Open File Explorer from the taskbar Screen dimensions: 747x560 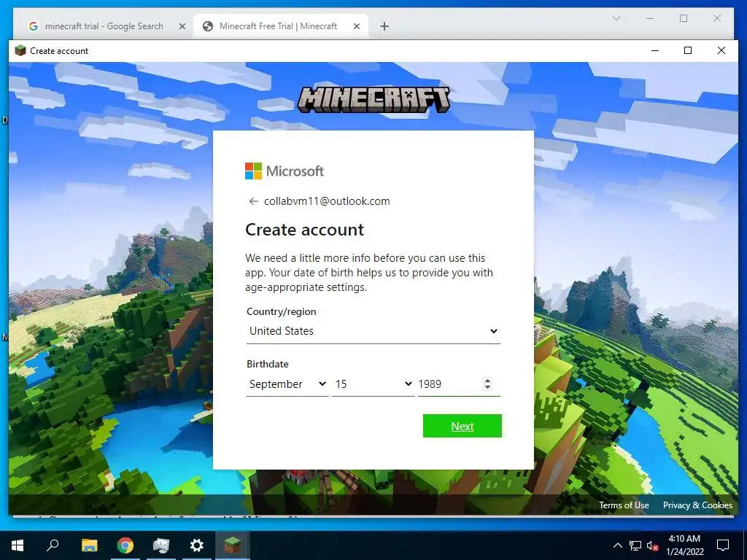89,545
